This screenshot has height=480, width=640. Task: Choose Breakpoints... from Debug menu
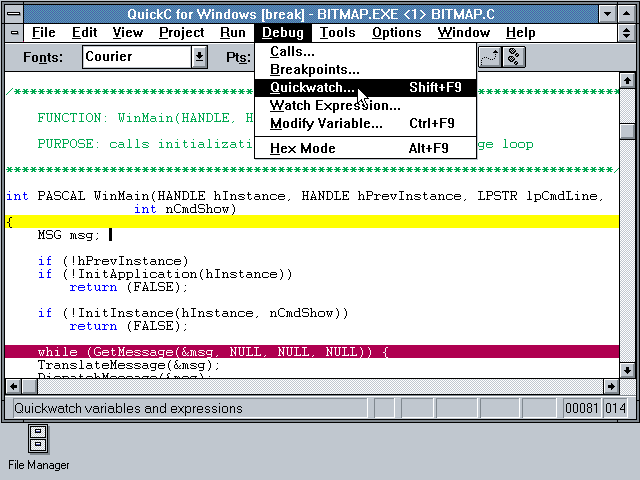tap(365, 70)
